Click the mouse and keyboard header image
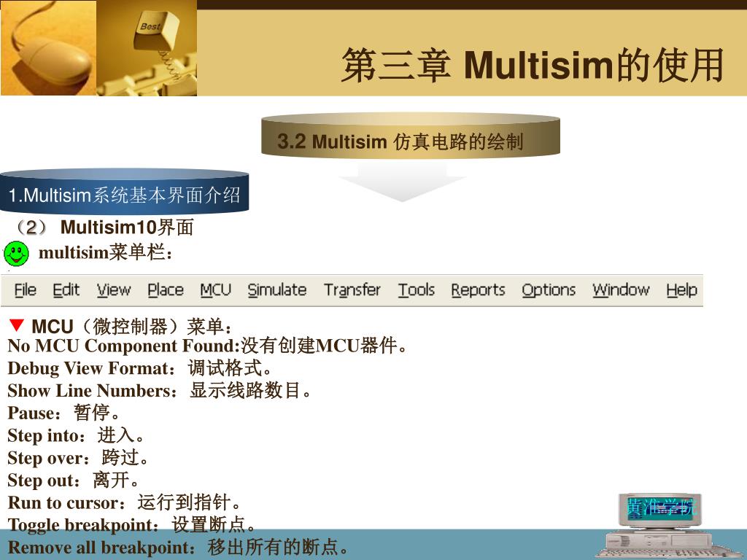The height and width of the screenshot is (560, 747). click(x=98, y=47)
